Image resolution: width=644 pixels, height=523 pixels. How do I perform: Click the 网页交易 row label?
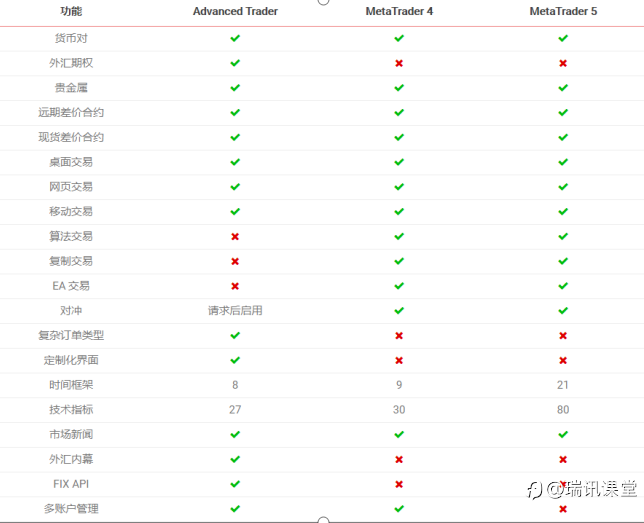71,187
